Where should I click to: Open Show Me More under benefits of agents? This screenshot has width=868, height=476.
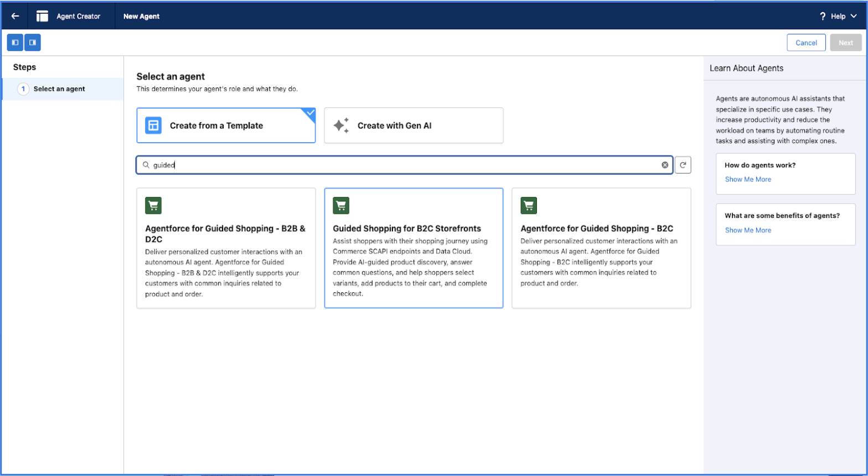[748, 230]
